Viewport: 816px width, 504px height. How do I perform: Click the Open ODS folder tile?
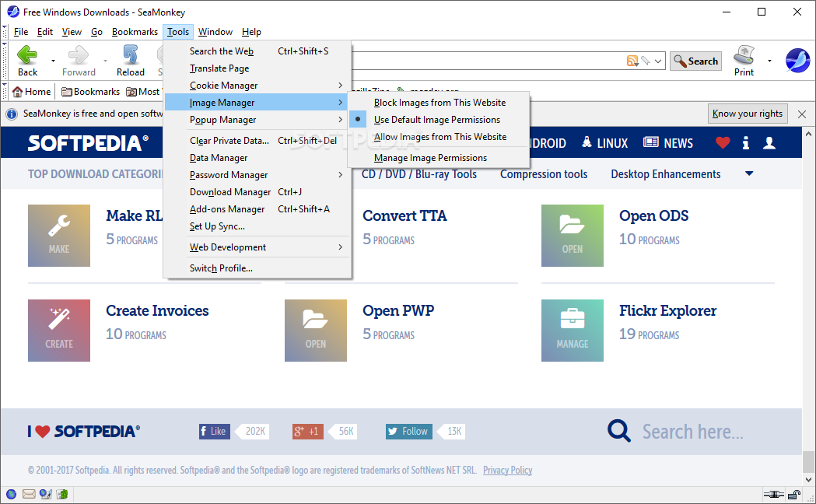(x=573, y=236)
